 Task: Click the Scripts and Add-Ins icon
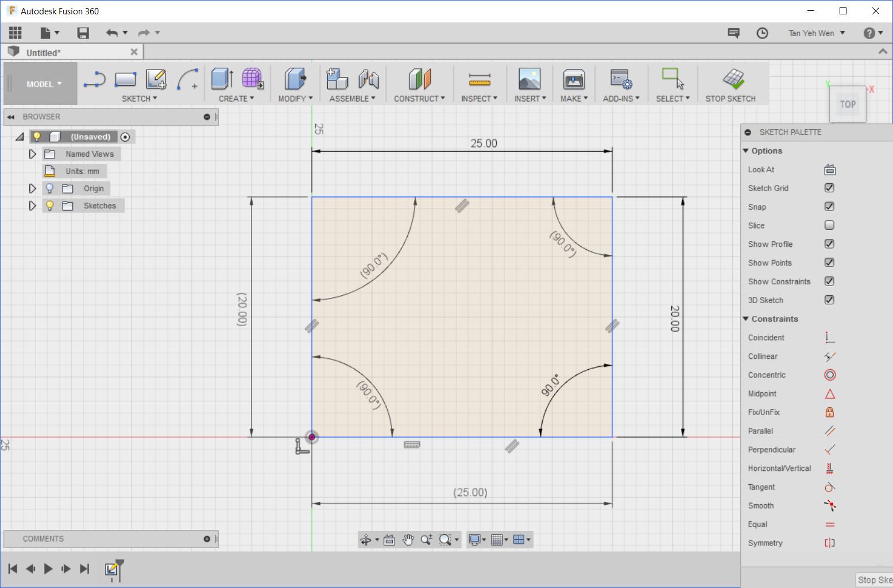pyautogui.click(x=621, y=79)
